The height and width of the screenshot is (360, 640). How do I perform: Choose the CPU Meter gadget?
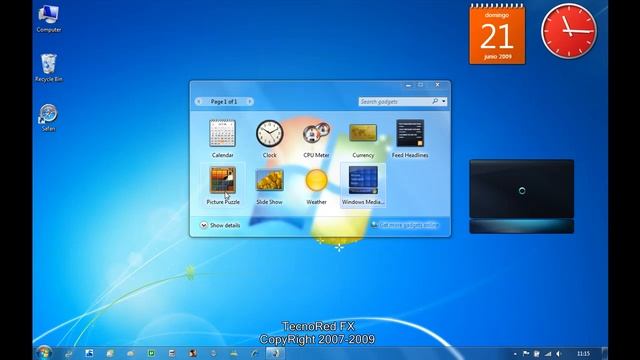[316, 138]
